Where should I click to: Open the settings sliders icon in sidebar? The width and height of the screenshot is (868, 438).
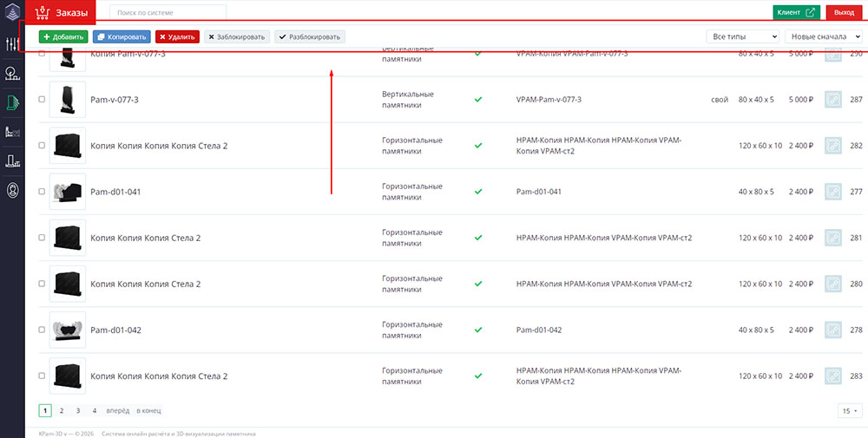pos(13,44)
